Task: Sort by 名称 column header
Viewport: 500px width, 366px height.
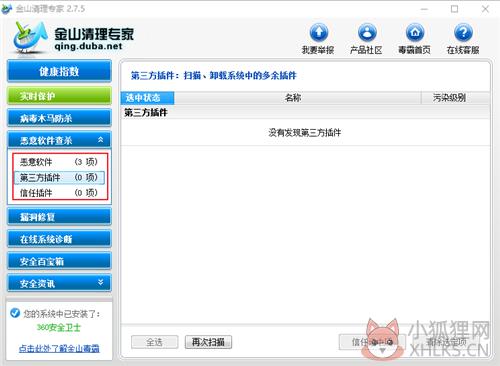Action: (297, 98)
